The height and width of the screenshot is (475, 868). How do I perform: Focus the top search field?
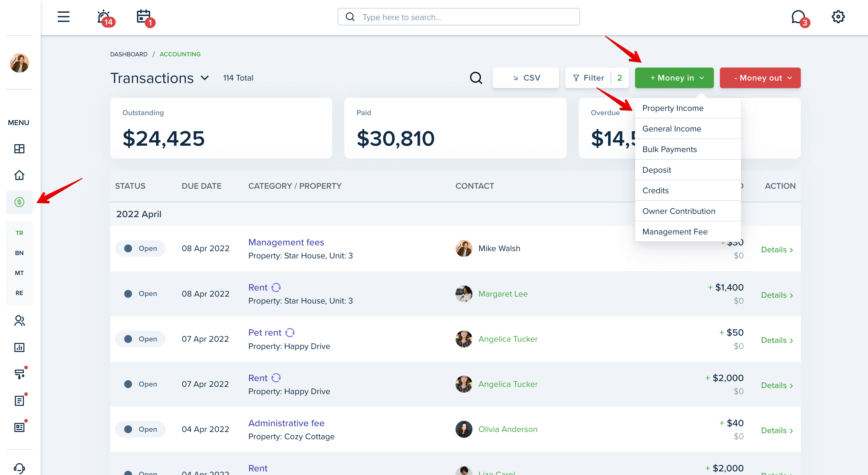click(x=459, y=17)
